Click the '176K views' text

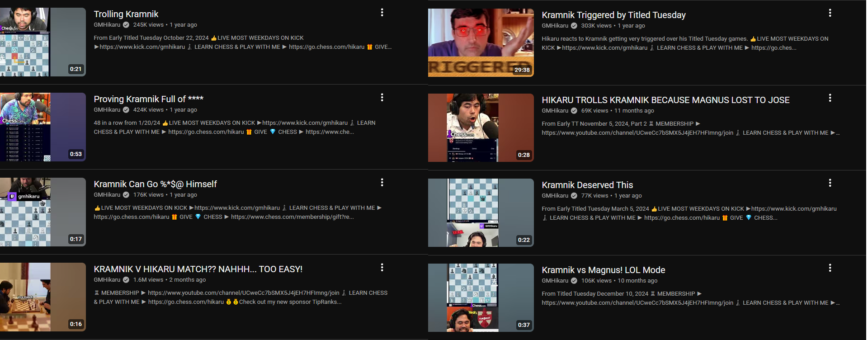click(148, 195)
